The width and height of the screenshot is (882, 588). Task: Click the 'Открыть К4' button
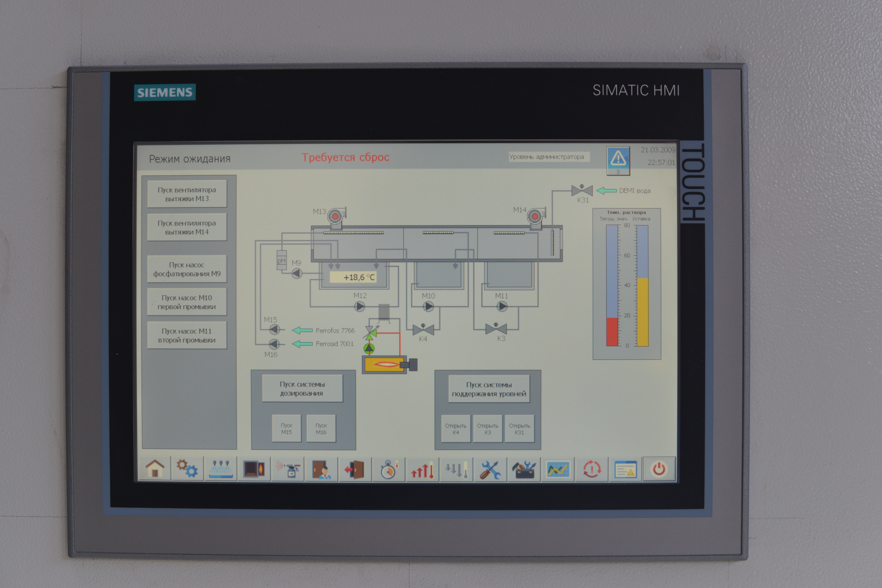pyautogui.click(x=456, y=429)
